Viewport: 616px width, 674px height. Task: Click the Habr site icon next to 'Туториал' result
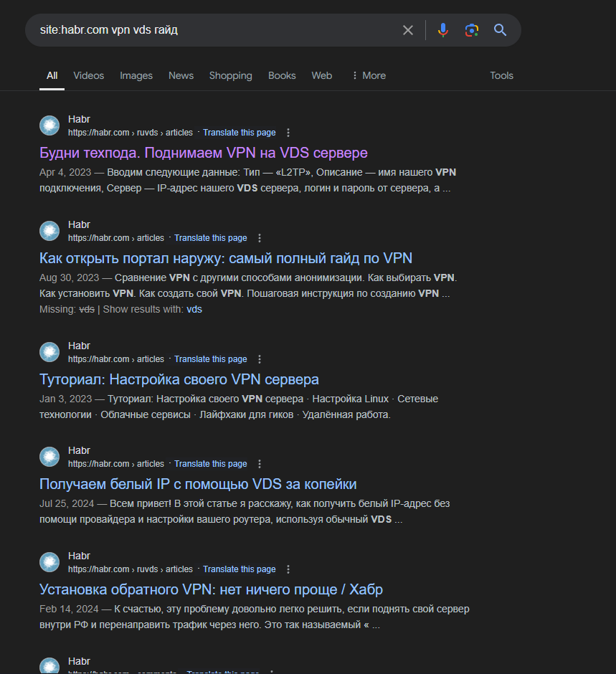coord(49,351)
